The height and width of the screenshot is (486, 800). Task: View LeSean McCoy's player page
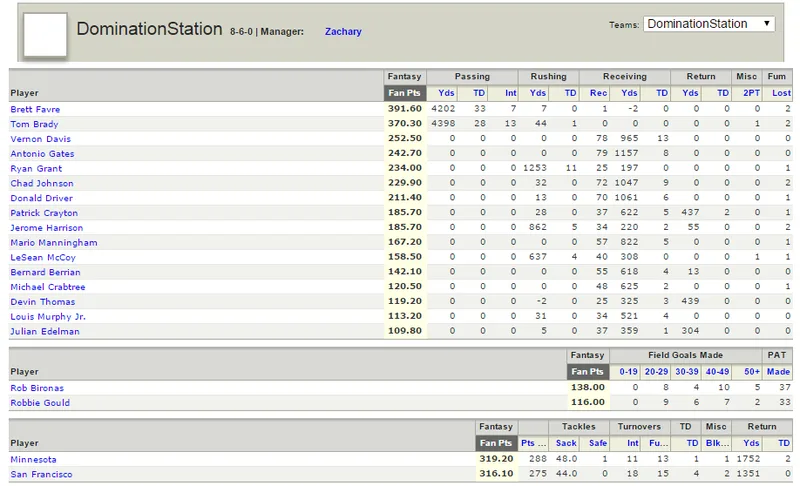coord(43,258)
